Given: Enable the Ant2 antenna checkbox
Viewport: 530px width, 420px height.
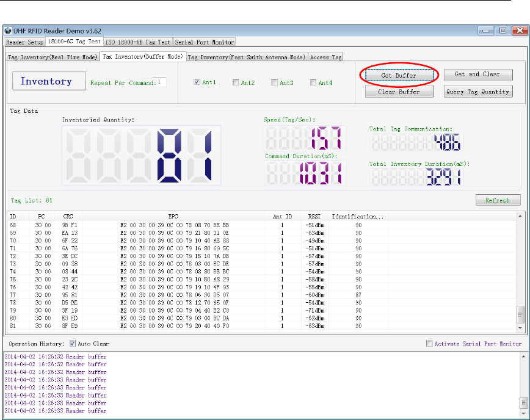Looking at the screenshot, I should point(236,83).
